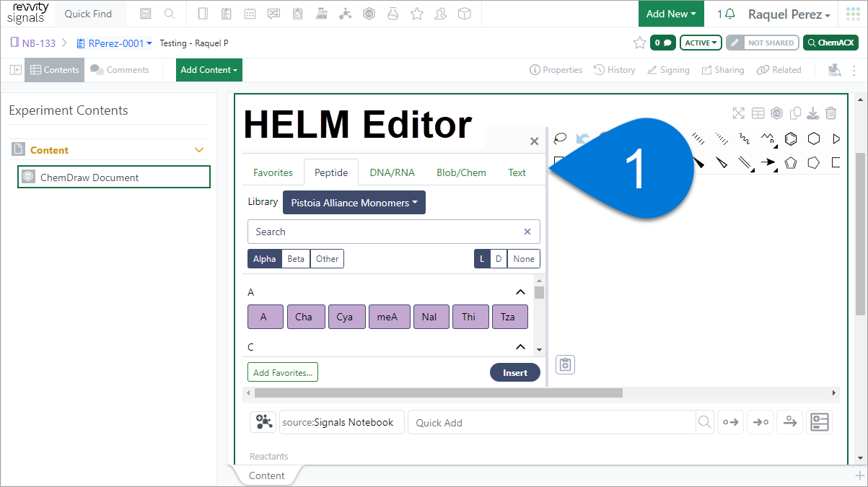The image size is (868, 487).
Task: Toggle the Other filter
Action: coord(327,259)
